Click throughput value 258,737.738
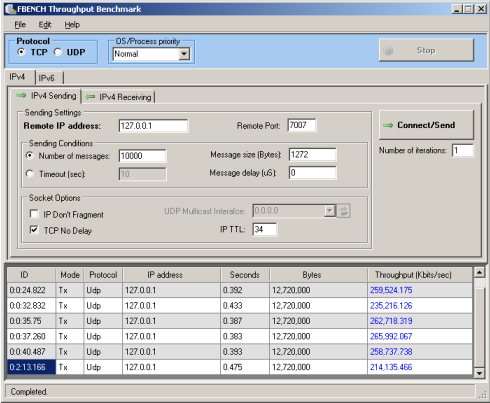The image size is (490, 403). pyautogui.click(x=391, y=352)
